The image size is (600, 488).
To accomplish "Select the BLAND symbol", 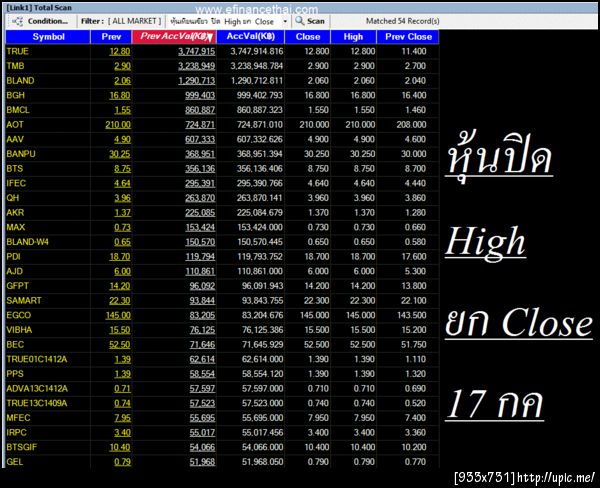I will click(20, 81).
